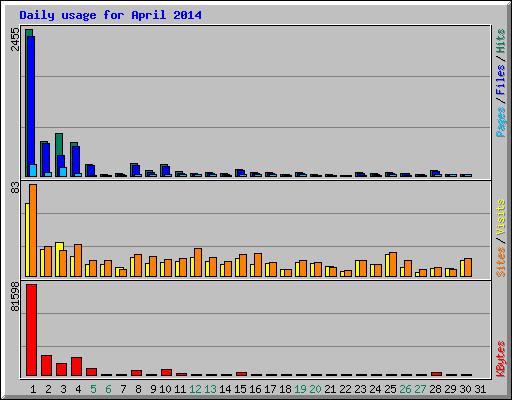Click the yellow "Visits" legend label
The width and height of the screenshot is (512, 400).
click(x=500, y=217)
